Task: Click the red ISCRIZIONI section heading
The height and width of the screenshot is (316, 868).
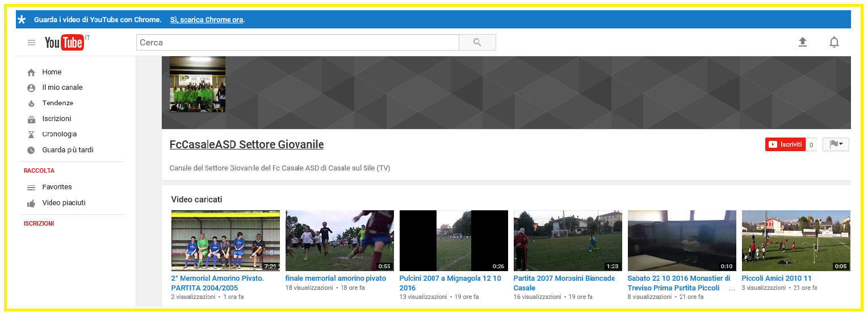Action: 39,223
